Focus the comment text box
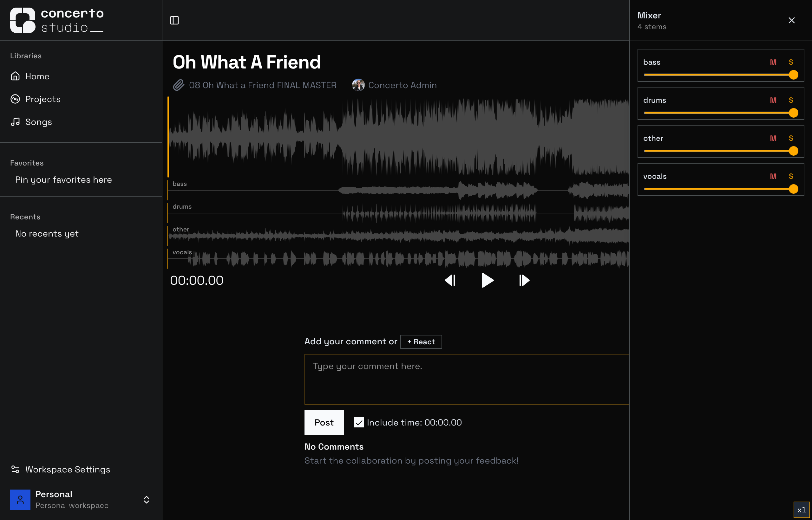 click(467, 379)
